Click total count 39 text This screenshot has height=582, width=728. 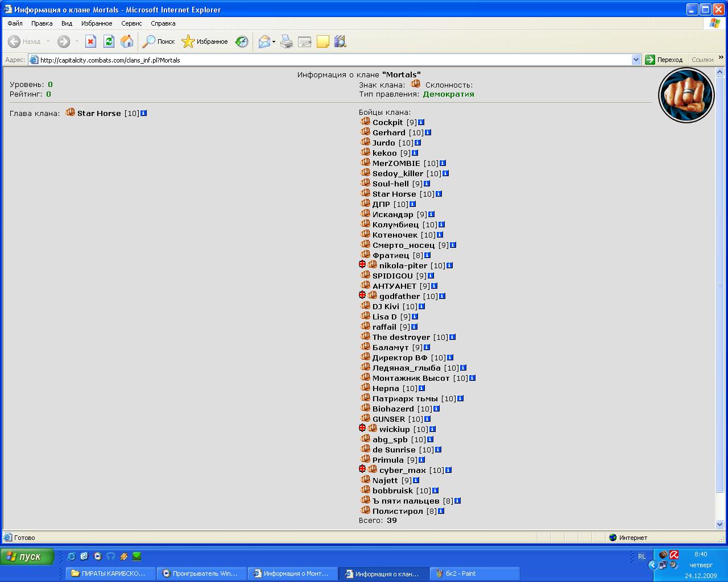click(392, 520)
